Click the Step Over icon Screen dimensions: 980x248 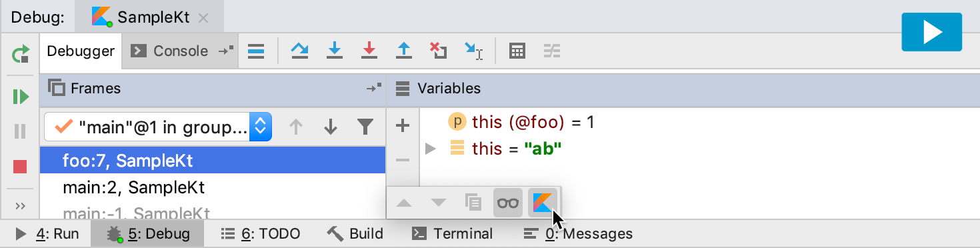[x=299, y=51]
